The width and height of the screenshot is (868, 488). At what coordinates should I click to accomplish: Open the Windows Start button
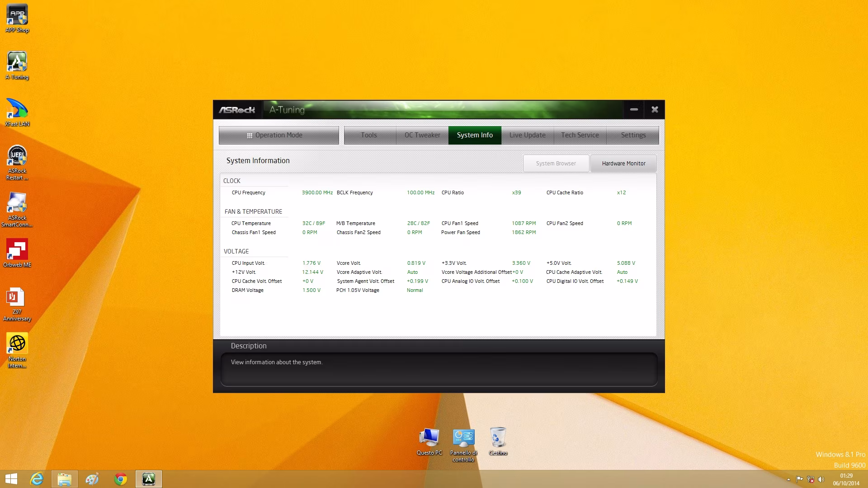11,479
